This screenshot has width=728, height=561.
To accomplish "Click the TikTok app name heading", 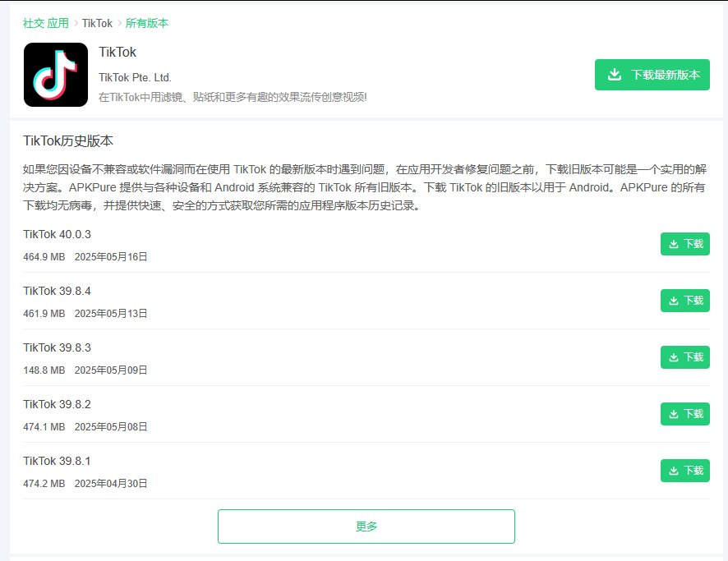I will (x=117, y=52).
